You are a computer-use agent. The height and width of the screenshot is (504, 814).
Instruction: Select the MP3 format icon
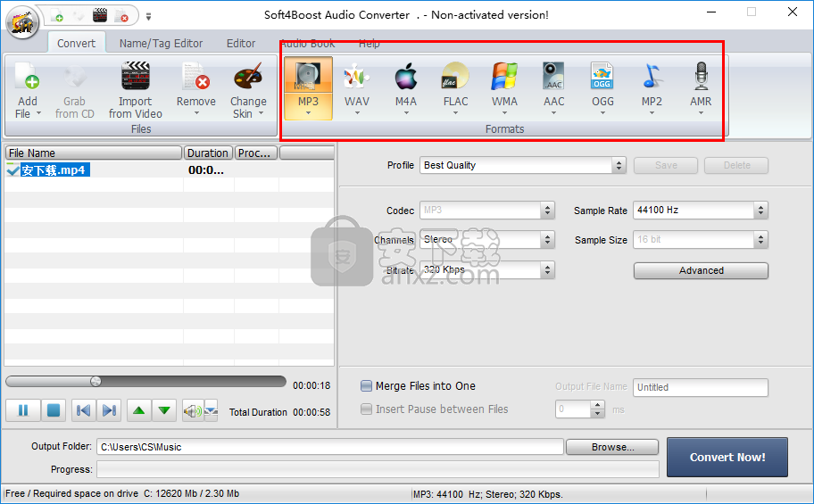[308, 77]
